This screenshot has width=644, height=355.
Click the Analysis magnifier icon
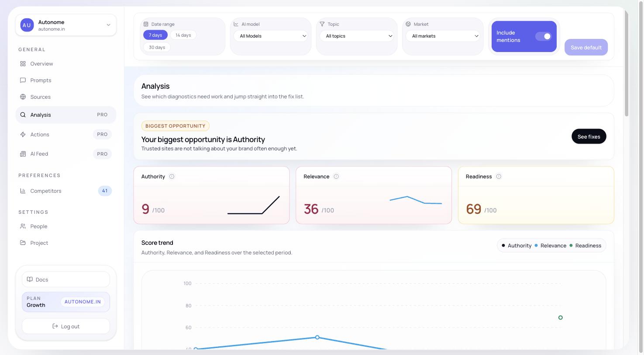point(23,115)
